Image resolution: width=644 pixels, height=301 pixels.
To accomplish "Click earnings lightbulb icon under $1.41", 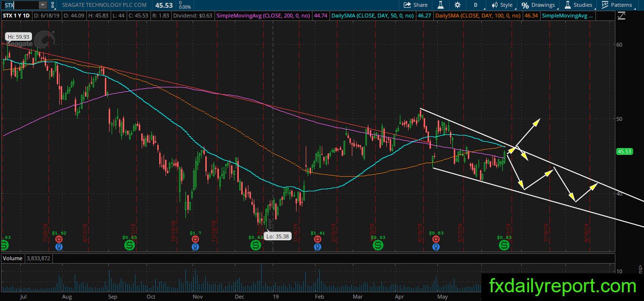I will pyautogui.click(x=317, y=247).
